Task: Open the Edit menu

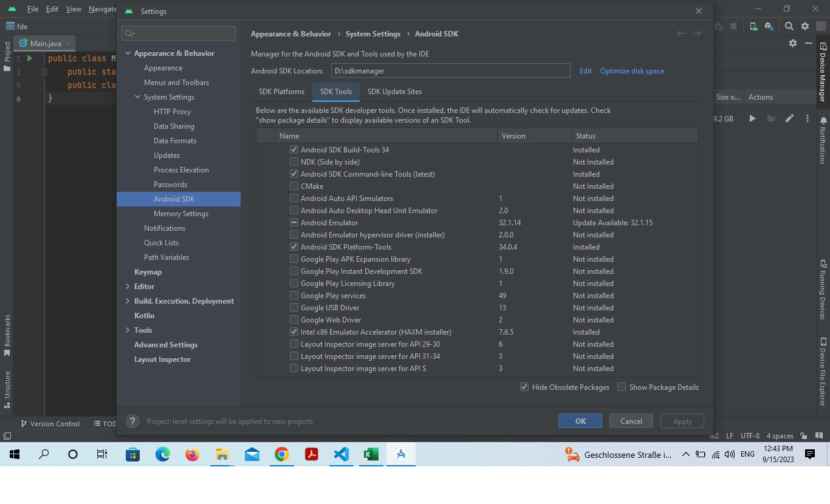Action: pos(52,9)
